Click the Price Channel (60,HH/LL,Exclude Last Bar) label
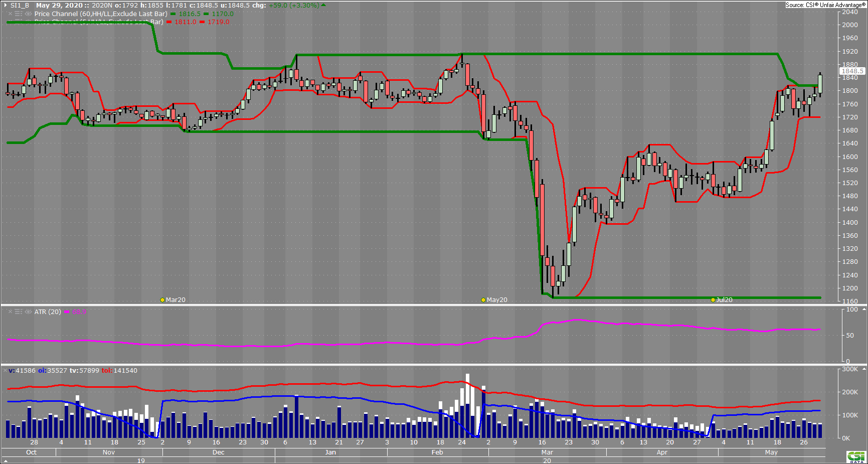Viewport: 868px width, 464px height. coord(101,14)
